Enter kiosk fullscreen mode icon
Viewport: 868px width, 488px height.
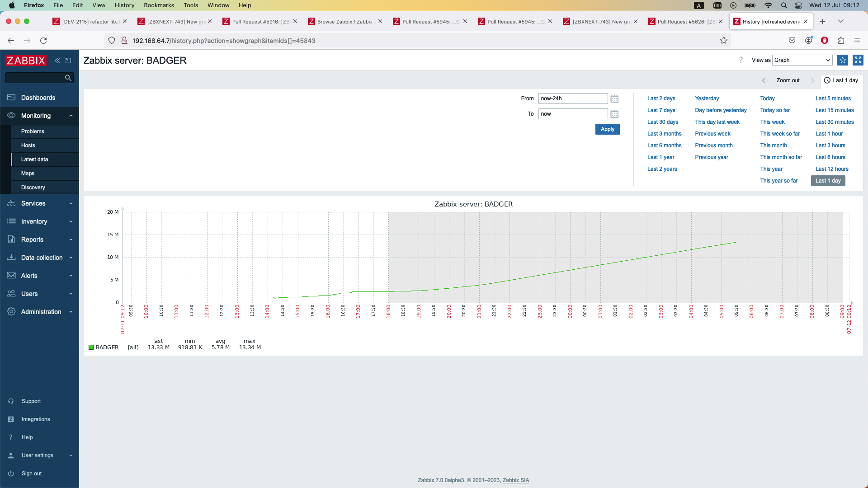click(858, 60)
